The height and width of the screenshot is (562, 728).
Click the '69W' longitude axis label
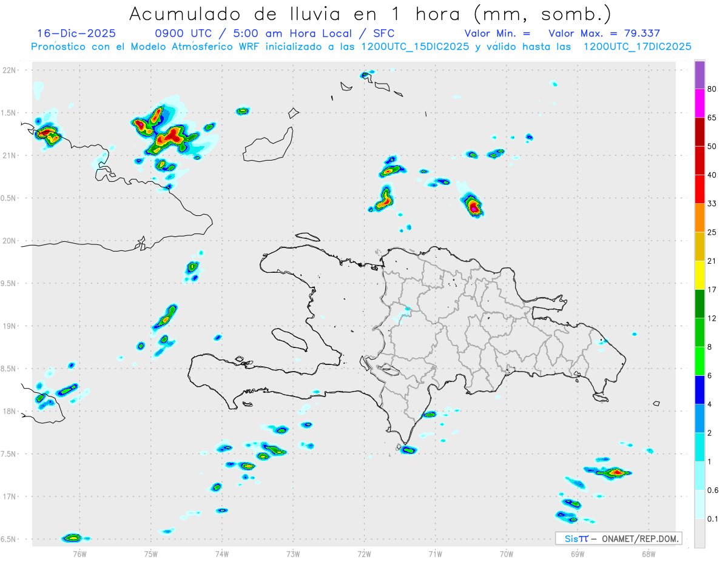coord(578,554)
